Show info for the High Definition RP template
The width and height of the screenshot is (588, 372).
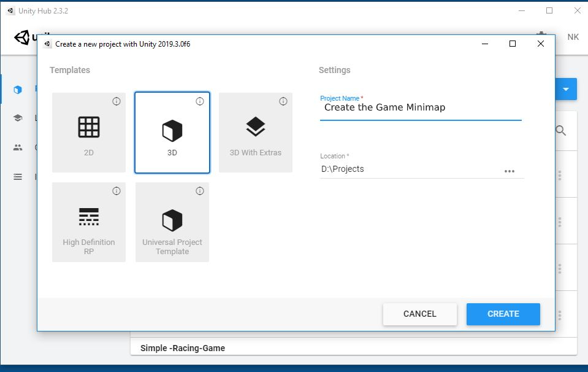click(116, 190)
